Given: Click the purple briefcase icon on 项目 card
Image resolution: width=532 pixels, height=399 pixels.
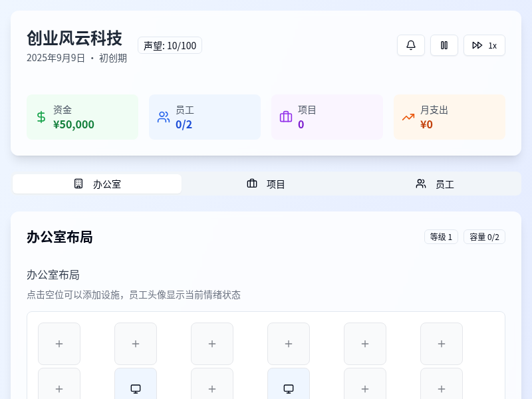Looking at the screenshot, I should coord(286,117).
